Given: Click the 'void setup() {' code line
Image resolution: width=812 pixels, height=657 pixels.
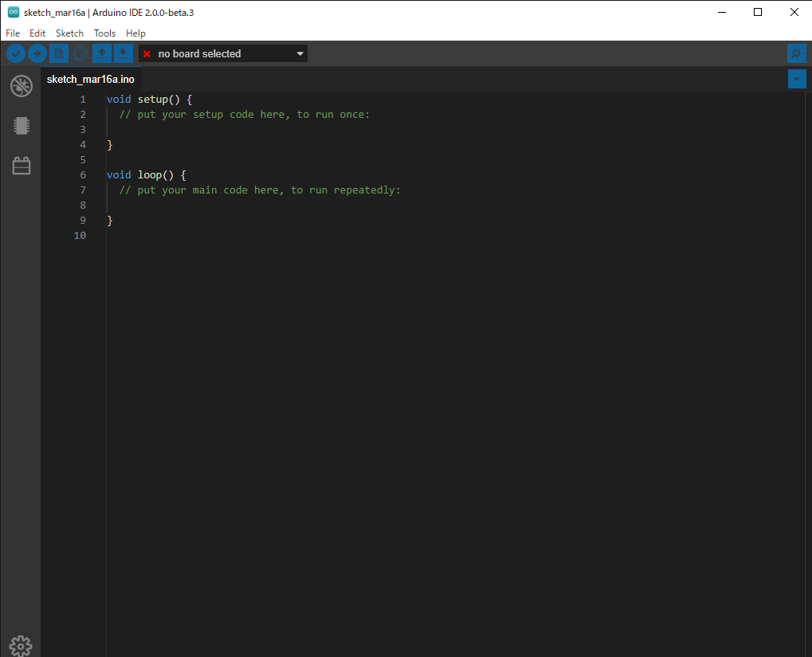Looking at the screenshot, I should (150, 100).
